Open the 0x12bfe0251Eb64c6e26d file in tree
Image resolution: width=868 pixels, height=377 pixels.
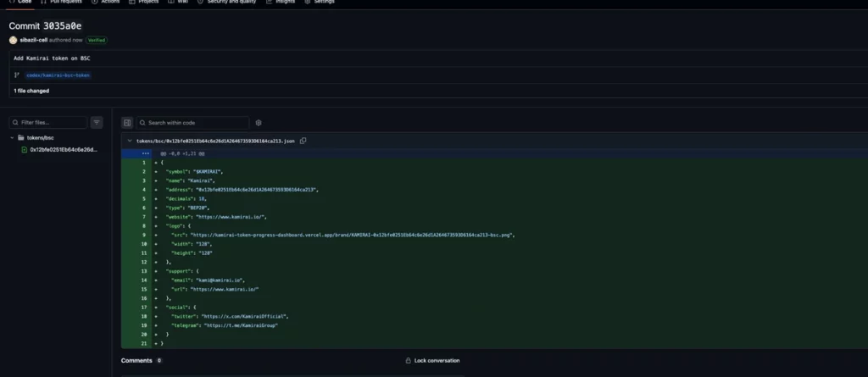(x=63, y=149)
